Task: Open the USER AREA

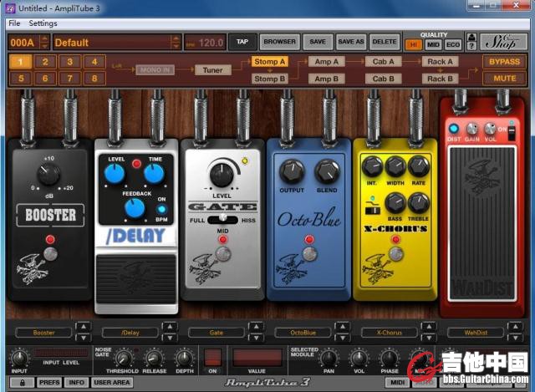Action: [111, 383]
